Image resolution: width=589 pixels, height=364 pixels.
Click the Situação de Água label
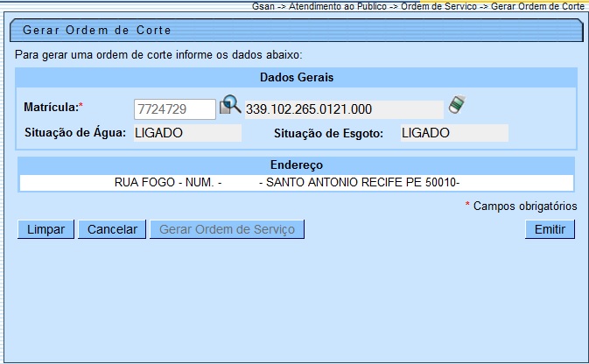(75, 133)
